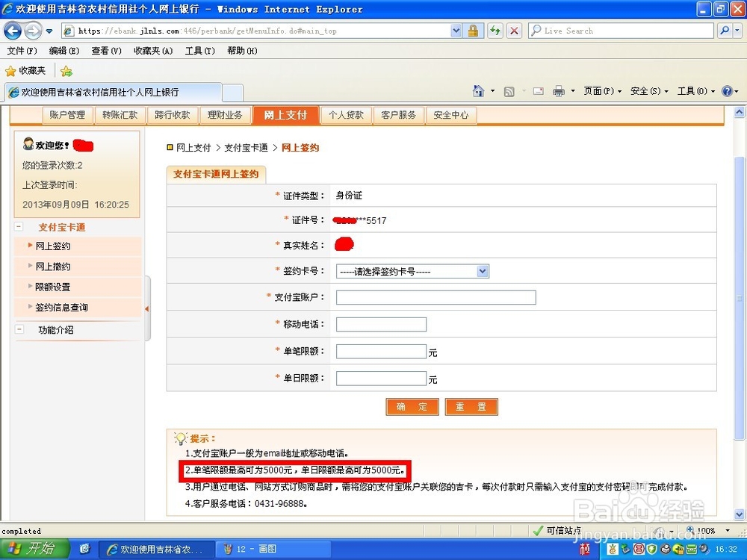
Task: Click the Home page icon
Action: (x=478, y=91)
